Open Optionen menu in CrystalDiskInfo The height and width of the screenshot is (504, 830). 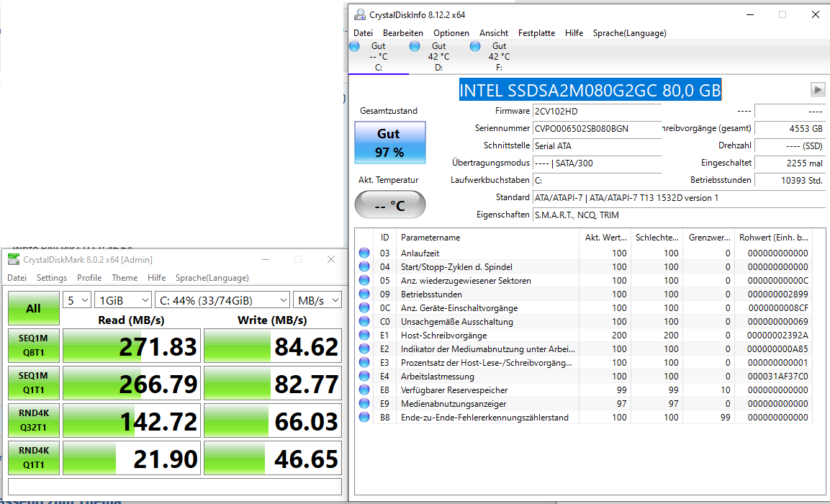[451, 33]
